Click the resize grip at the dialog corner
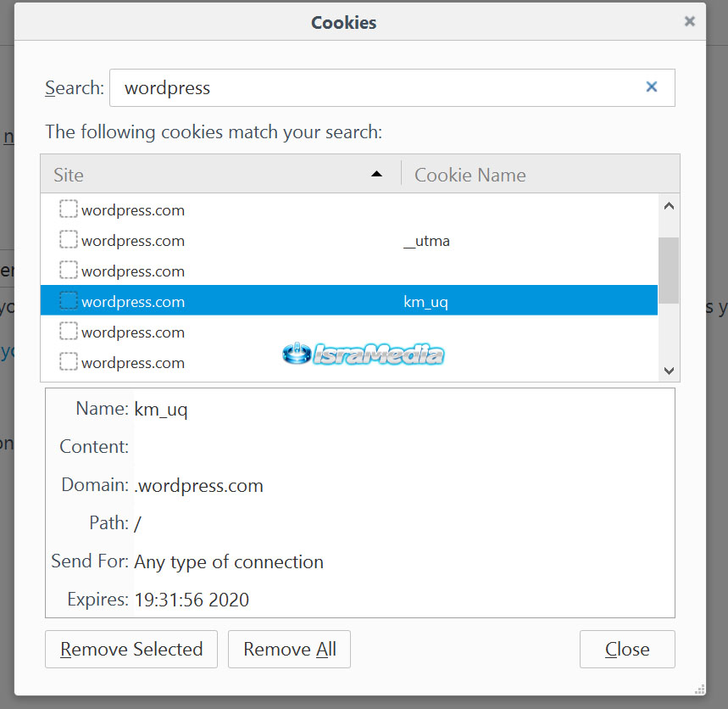Screen dimensions: 728x709 (699, 689)
